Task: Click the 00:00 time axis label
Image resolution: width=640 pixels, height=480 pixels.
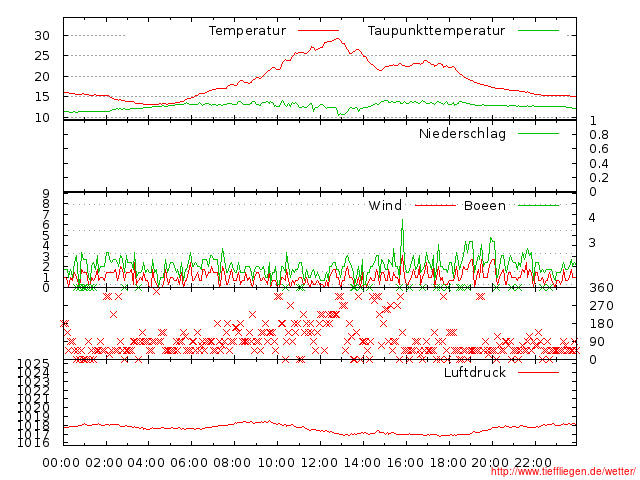Action: click(61, 463)
